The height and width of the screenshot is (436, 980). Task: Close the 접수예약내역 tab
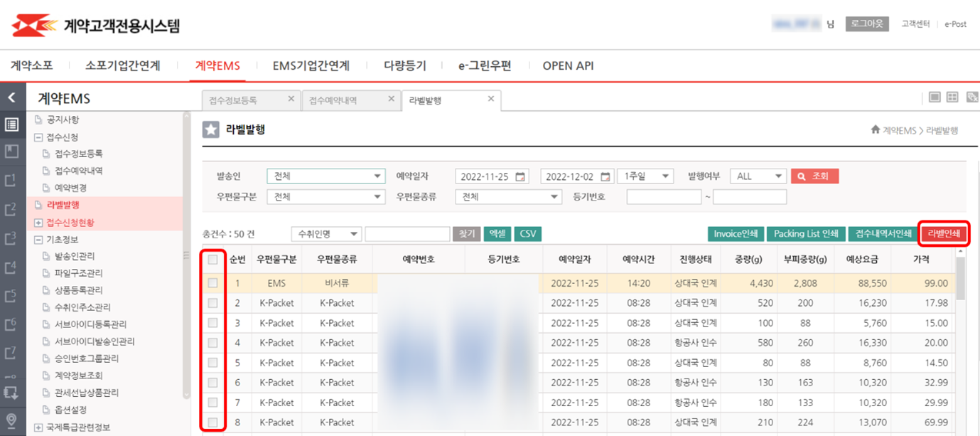(x=391, y=99)
